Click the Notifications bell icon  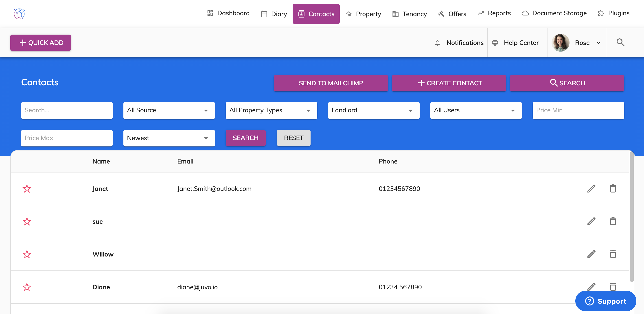[x=438, y=43]
